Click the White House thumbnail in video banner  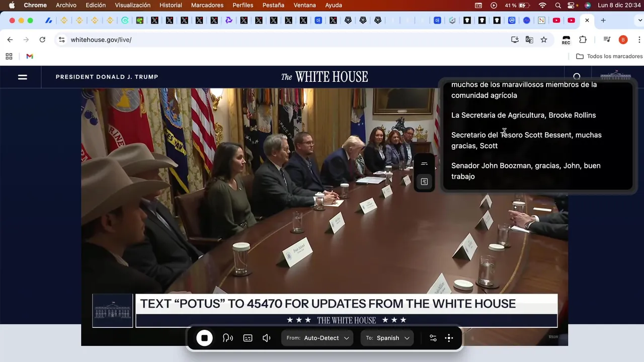tap(113, 311)
